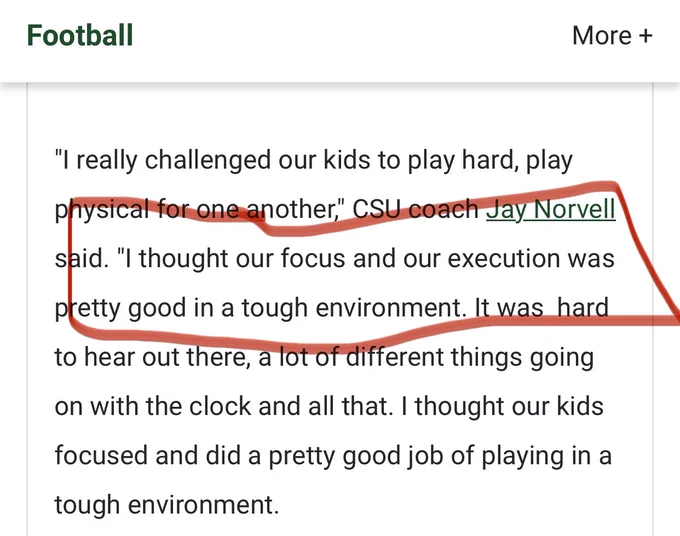Click the phrase "tough environment. It was"

[x=392, y=308]
